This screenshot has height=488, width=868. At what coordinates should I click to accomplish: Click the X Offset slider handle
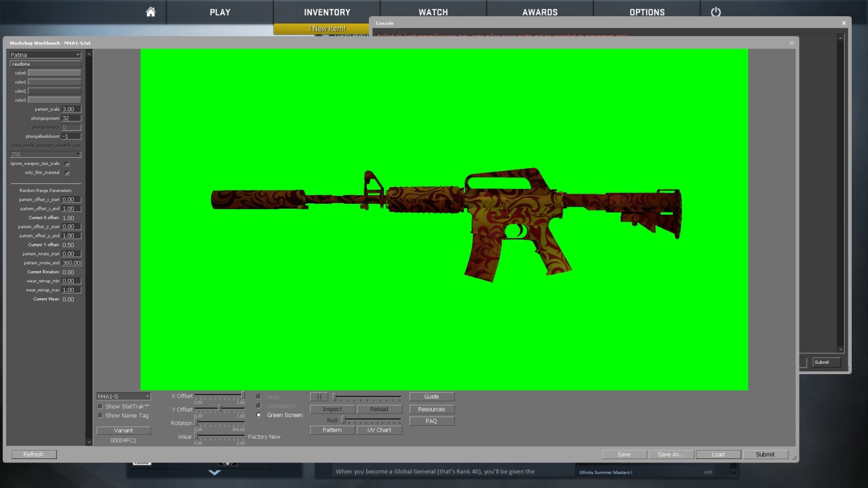(243, 395)
